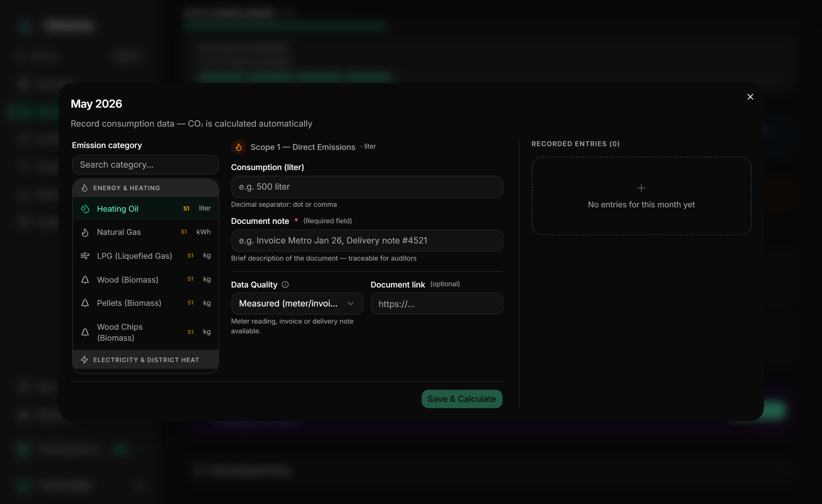Click the plus icon in Recorded Entries
Screen dimensions: 822x504
641,188
